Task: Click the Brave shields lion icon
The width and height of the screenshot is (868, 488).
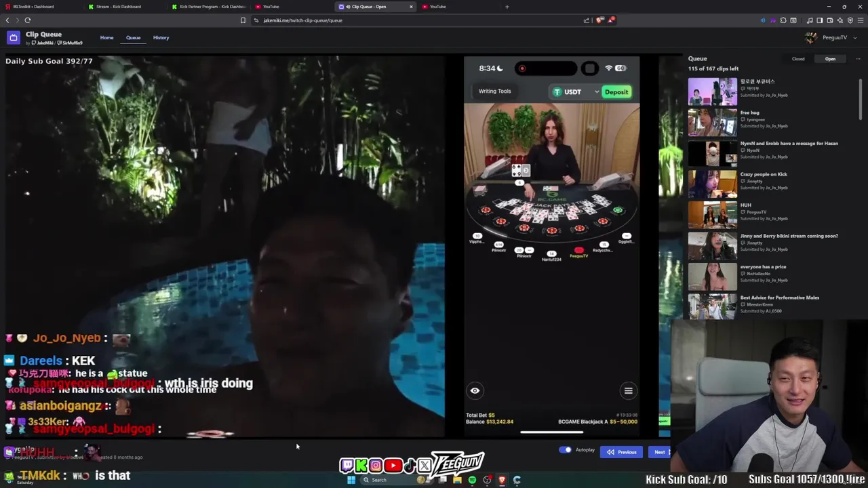Action: 599,20
